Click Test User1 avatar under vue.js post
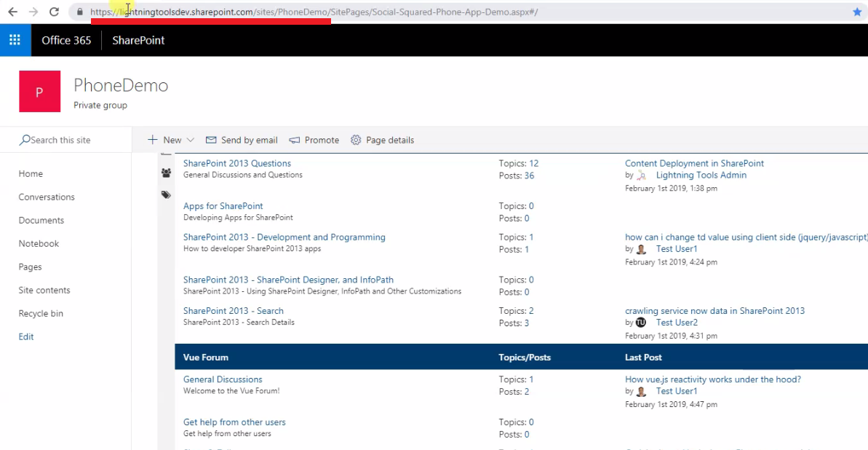 pos(641,391)
